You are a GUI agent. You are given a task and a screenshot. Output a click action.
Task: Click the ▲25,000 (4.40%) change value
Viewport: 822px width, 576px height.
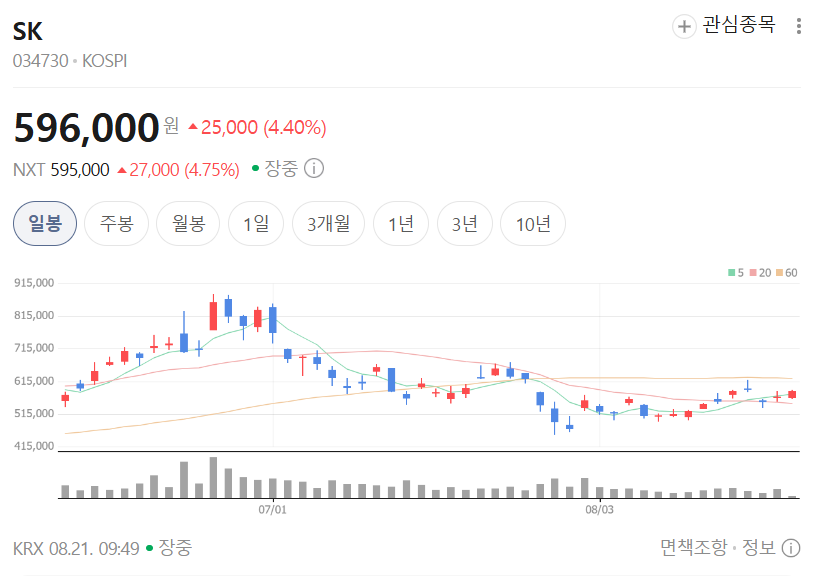click(257, 127)
